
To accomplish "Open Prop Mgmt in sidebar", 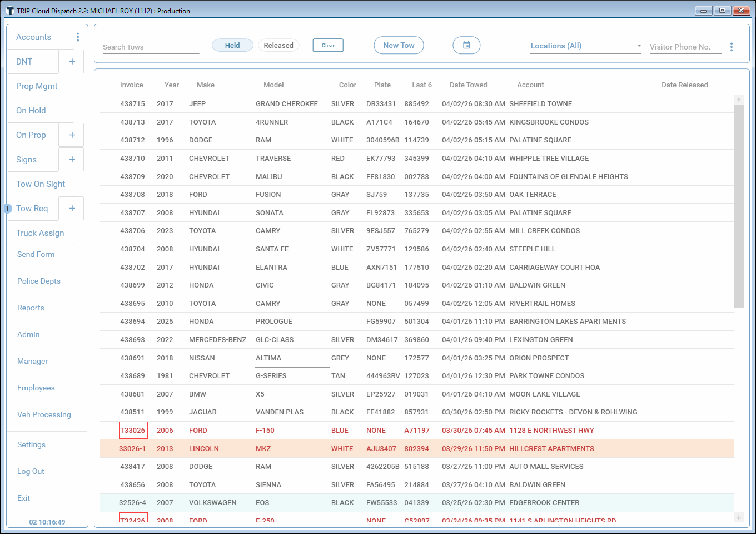I will [x=37, y=86].
